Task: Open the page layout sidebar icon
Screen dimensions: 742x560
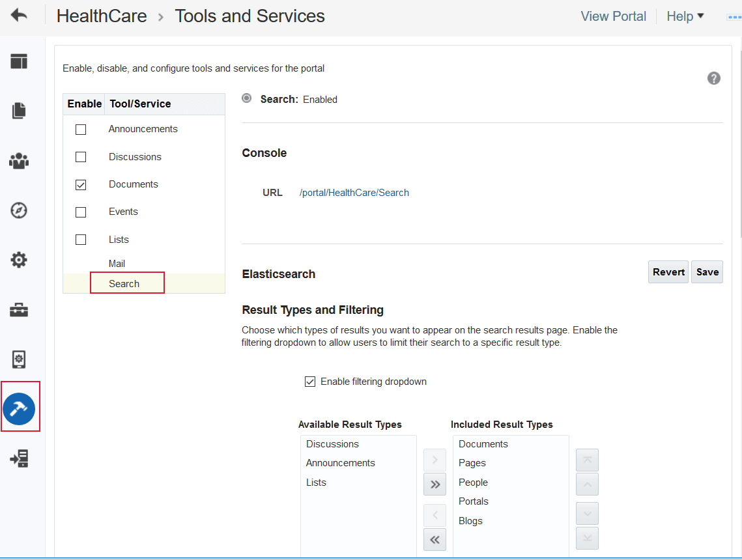Action: 19,61
